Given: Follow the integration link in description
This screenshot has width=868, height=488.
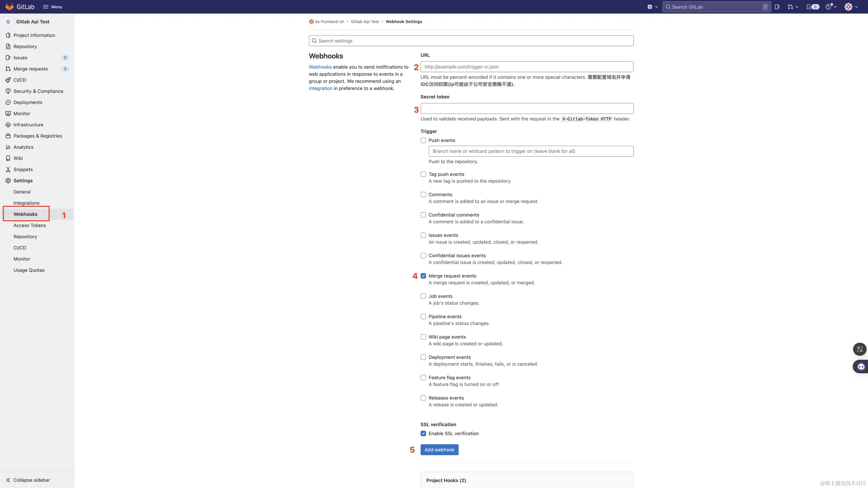Looking at the screenshot, I should click(x=320, y=88).
